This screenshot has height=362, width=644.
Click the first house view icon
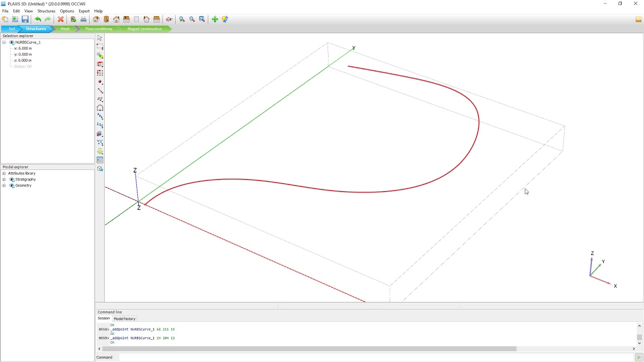tap(96, 19)
